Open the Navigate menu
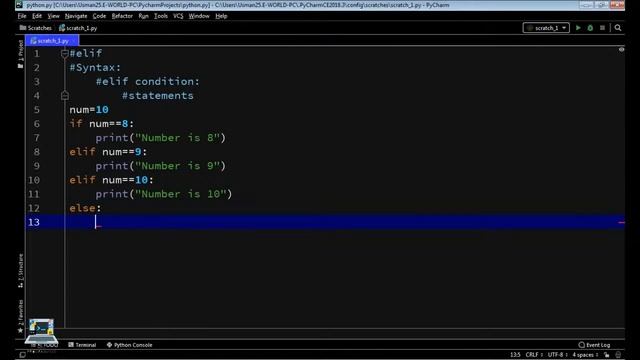640x360 pixels. (x=76, y=16)
